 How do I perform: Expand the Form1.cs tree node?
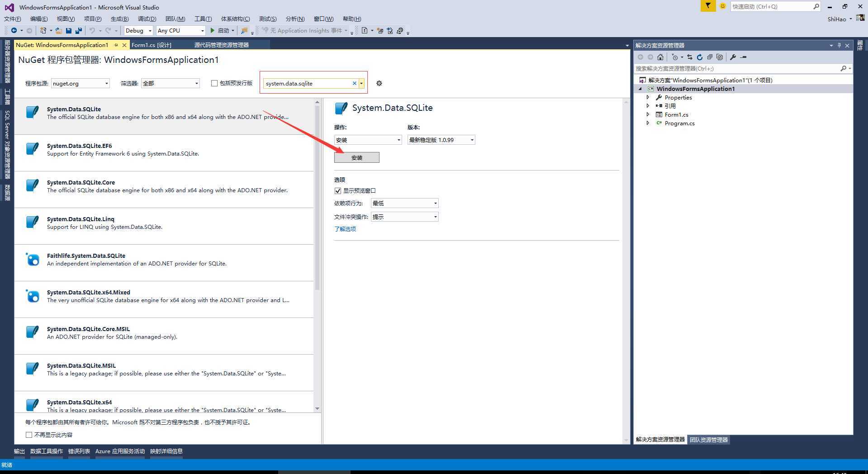point(648,114)
